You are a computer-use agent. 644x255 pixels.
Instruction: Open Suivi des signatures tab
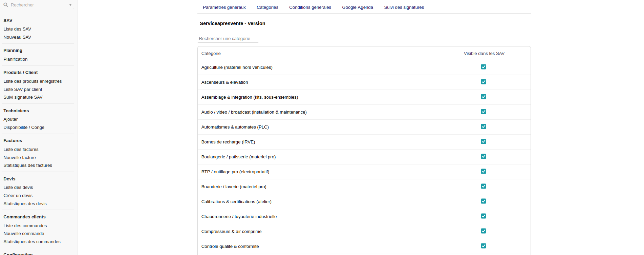tap(404, 7)
